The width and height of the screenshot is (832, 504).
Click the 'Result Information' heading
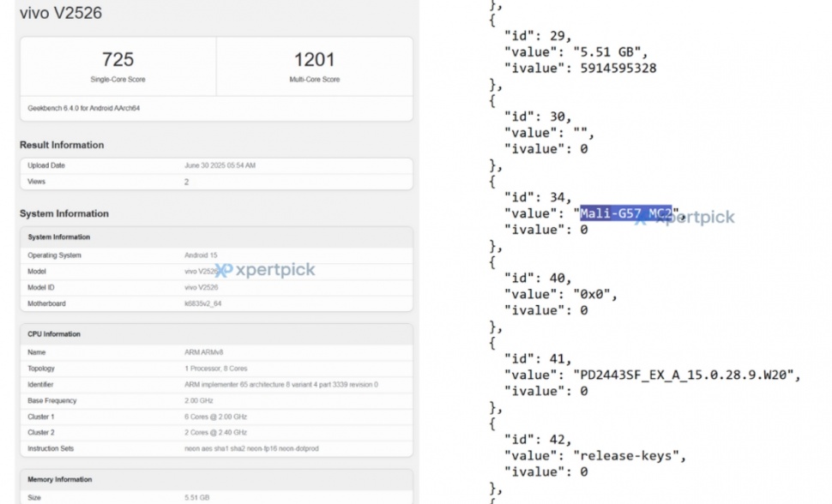[62, 145]
